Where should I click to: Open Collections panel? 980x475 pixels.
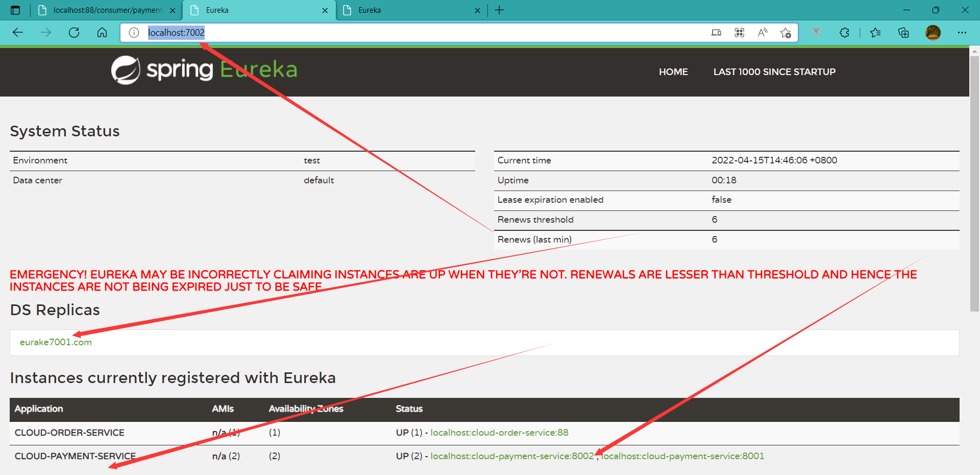pyautogui.click(x=903, y=33)
